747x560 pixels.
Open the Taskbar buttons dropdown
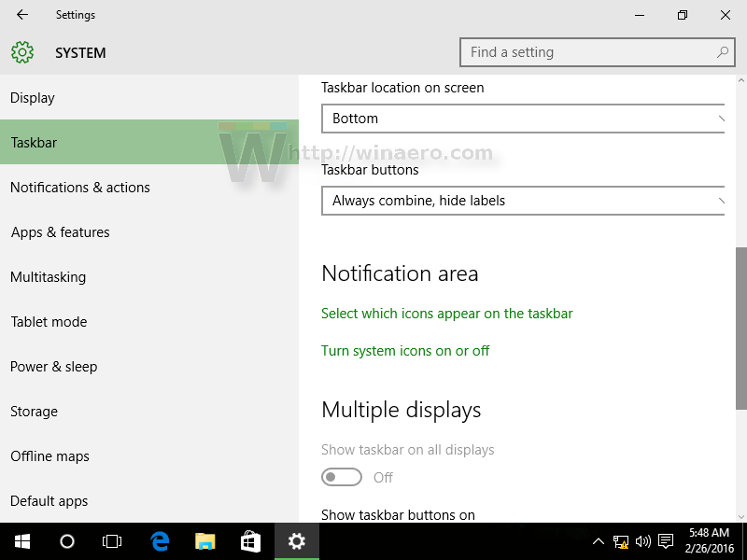coord(523,201)
